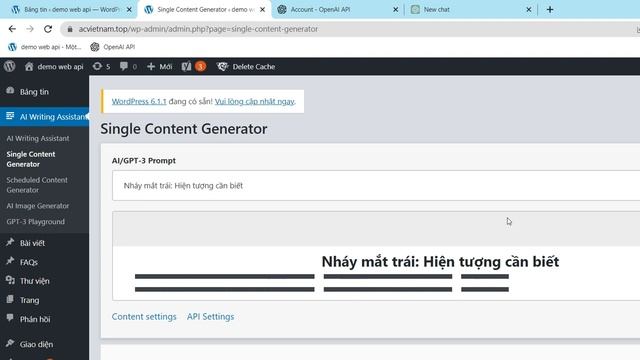Open FAQs sidebar menu
640x360 pixels.
tap(44, 262)
